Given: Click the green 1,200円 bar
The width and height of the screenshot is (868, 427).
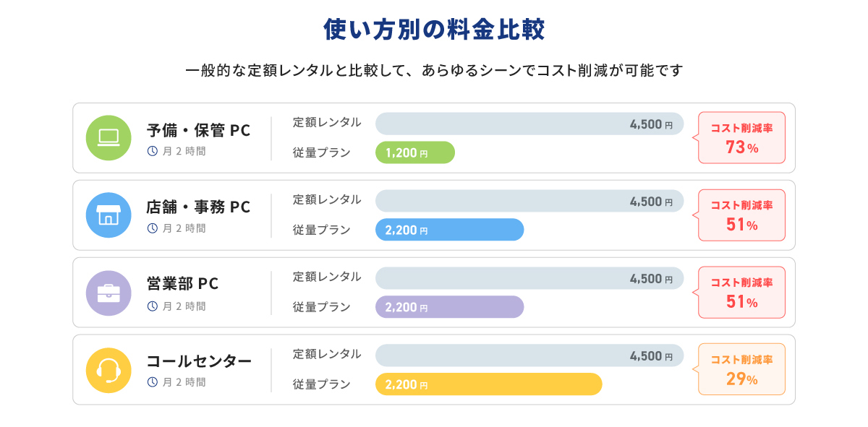Looking at the screenshot, I should (414, 152).
